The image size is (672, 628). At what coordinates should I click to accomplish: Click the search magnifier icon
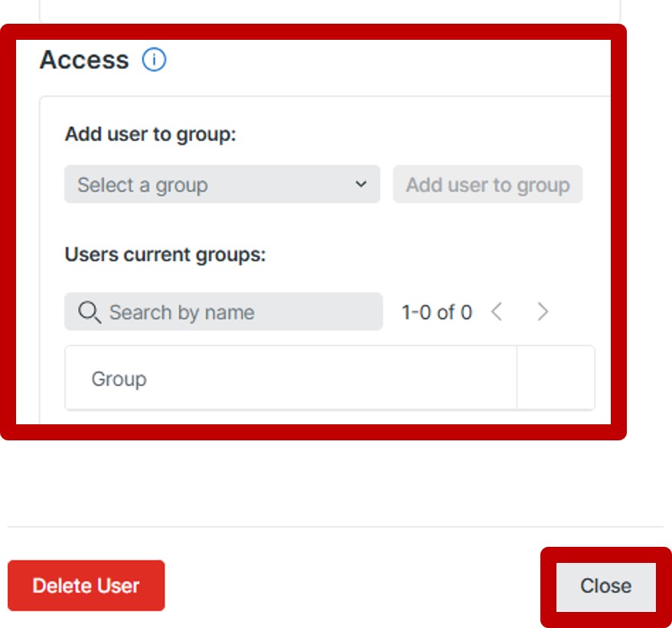pos(90,312)
